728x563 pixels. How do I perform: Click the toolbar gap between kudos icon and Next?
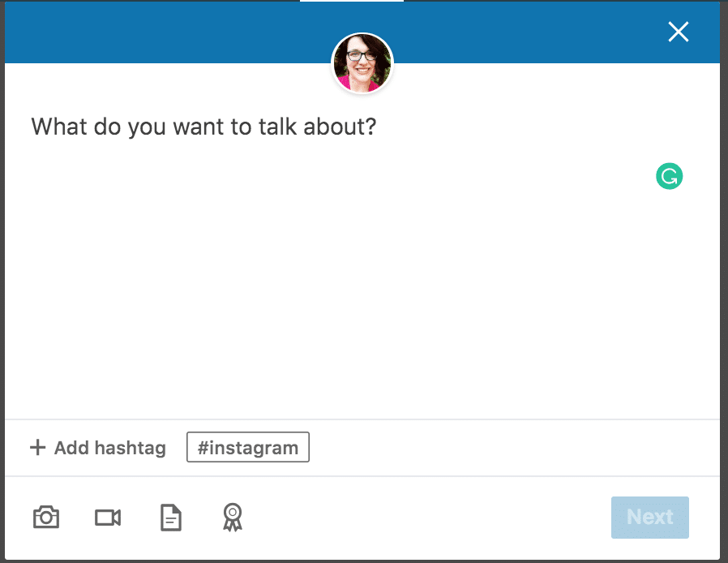click(422, 518)
